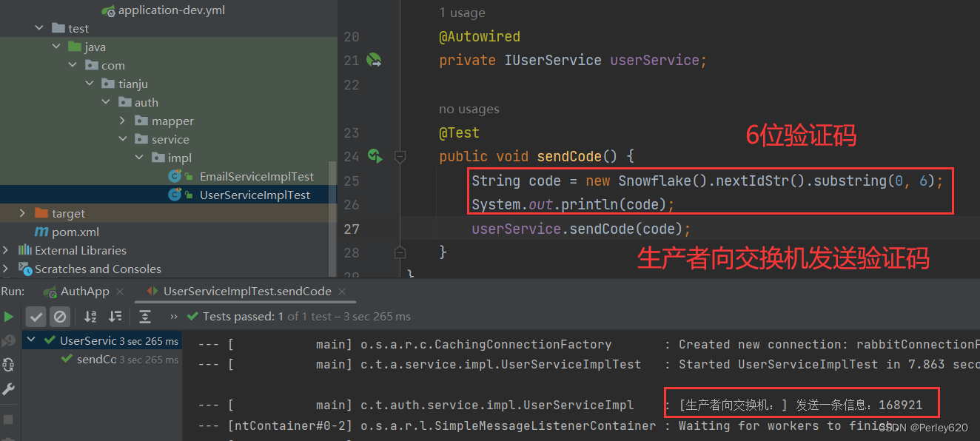
Task: Sort test results alphabetically
Action: pyautogui.click(x=90, y=317)
